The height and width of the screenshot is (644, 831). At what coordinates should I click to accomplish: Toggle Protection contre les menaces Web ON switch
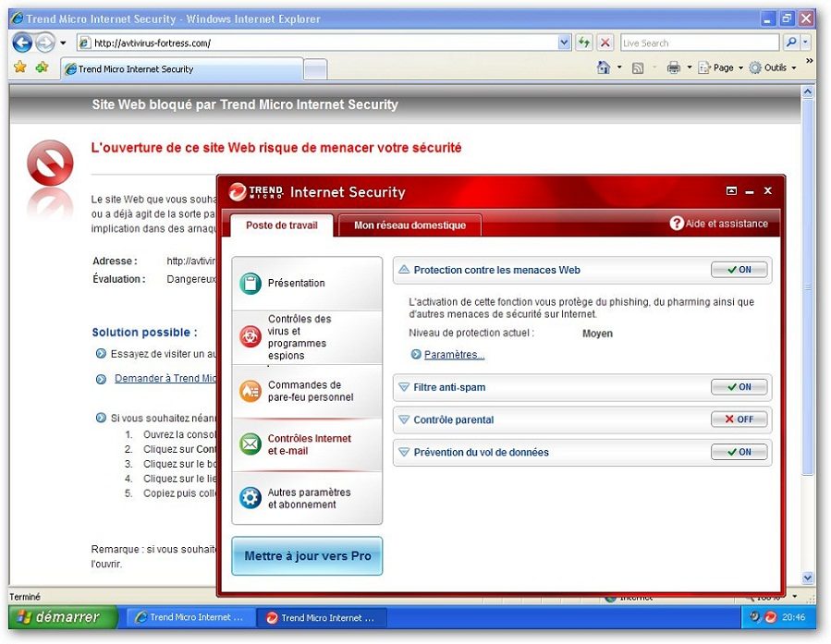pos(739,270)
